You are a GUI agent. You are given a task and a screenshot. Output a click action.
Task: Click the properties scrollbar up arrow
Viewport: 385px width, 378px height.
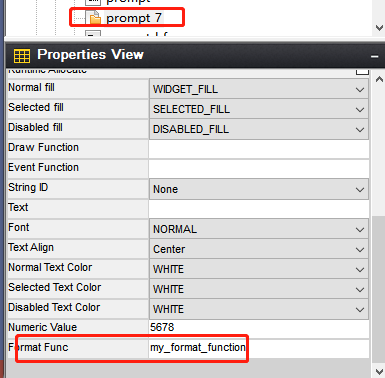(x=379, y=79)
